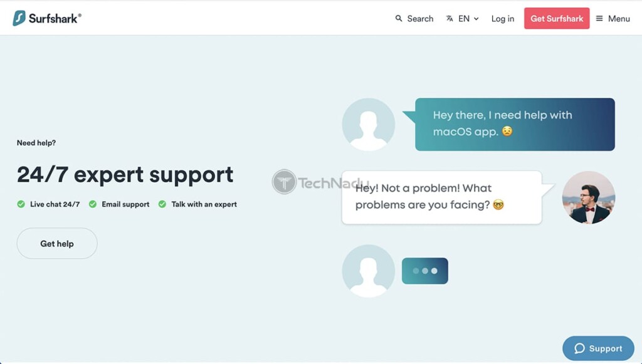Click the Get Surfshark button
Viewport: 642px width, 364px height.
pyautogui.click(x=557, y=18)
